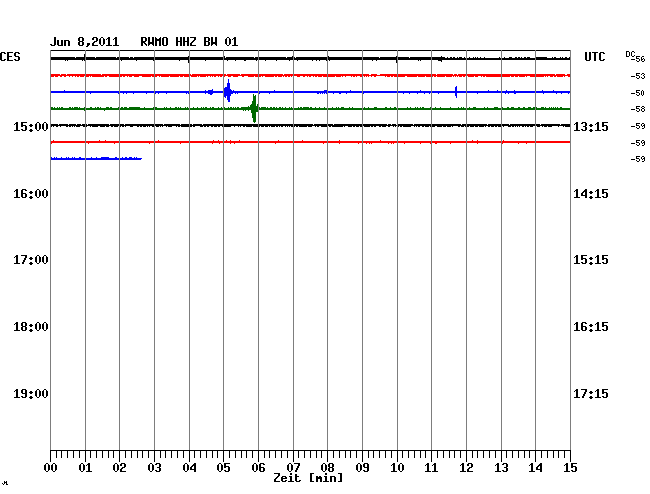Click the '-59' DC value beside 13:15
This screenshot has height=494, width=650.
pos(638,126)
